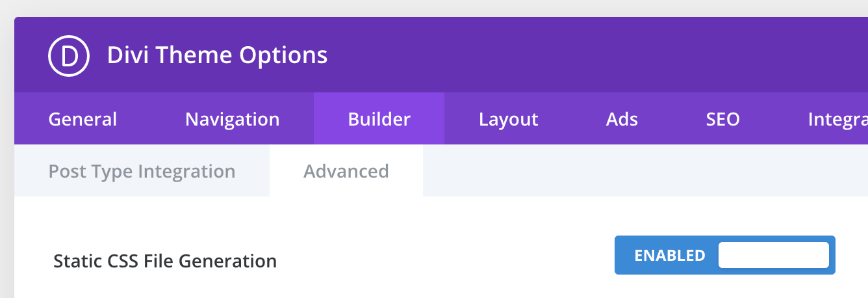Click the "Divi Theme Options" title text
Image resolution: width=868 pixels, height=298 pixels.
[217, 55]
